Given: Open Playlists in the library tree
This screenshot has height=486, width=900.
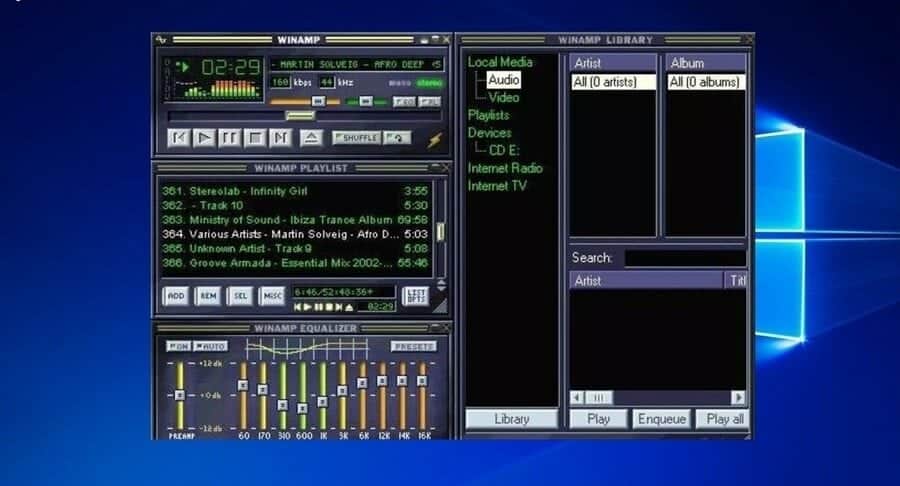Looking at the screenshot, I should [488, 115].
